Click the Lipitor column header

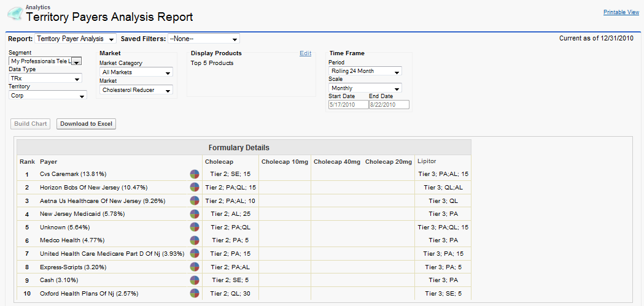coord(427,161)
